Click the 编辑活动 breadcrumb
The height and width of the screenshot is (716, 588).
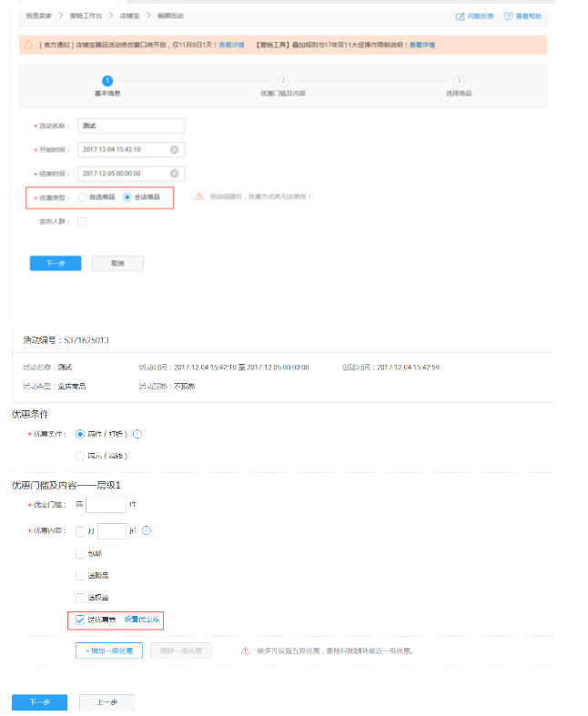tap(170, 16)
